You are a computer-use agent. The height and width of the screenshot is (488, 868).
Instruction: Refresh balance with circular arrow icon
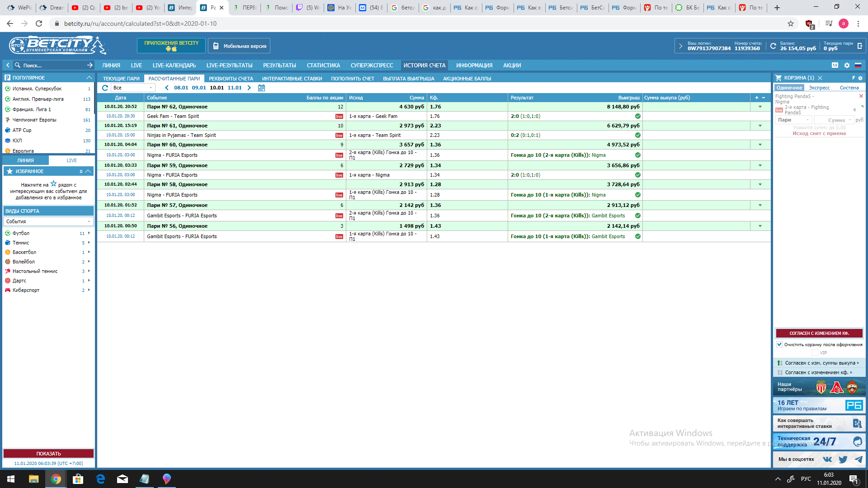pos(773,46)
